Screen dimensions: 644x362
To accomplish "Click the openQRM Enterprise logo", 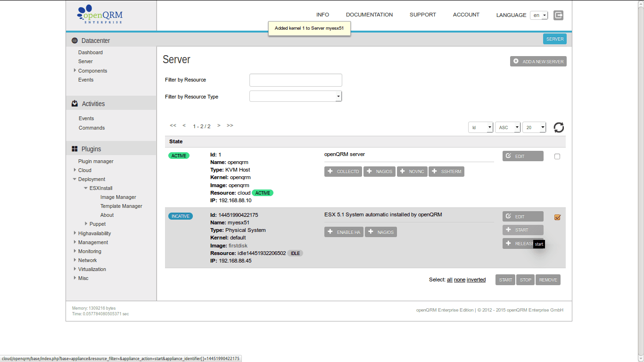I will click(99, 15).
